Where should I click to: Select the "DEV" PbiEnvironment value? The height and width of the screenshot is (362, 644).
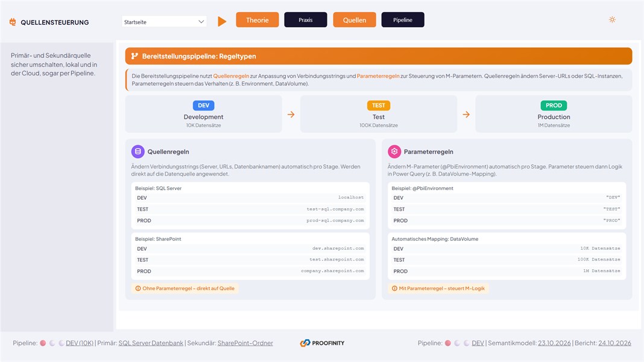pos(613,197)
